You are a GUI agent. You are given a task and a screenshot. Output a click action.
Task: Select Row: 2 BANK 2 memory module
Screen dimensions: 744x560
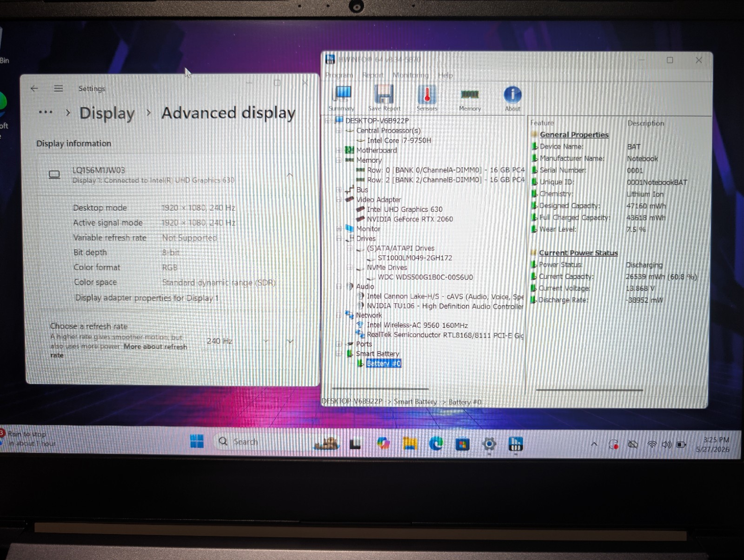pos(445,180)
